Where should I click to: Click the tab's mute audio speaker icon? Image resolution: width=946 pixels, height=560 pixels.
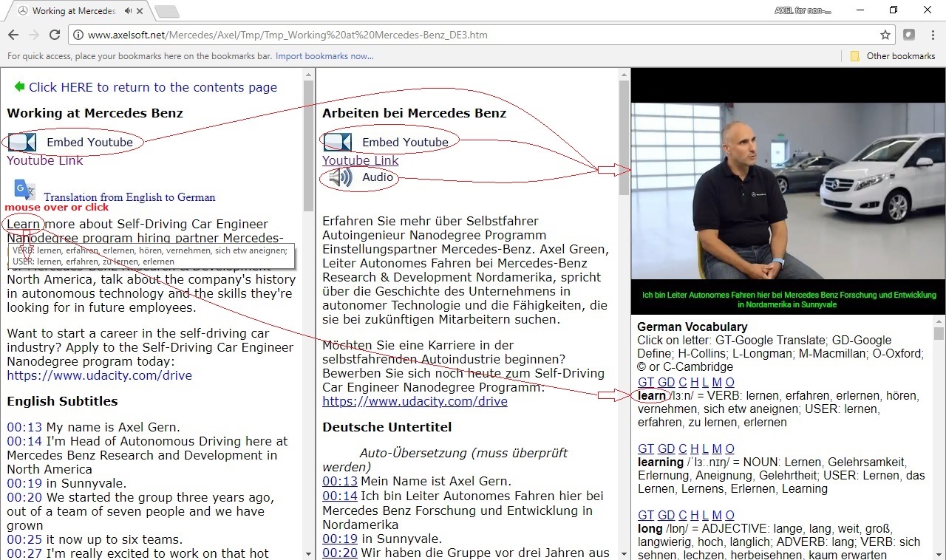coord(129,11)
